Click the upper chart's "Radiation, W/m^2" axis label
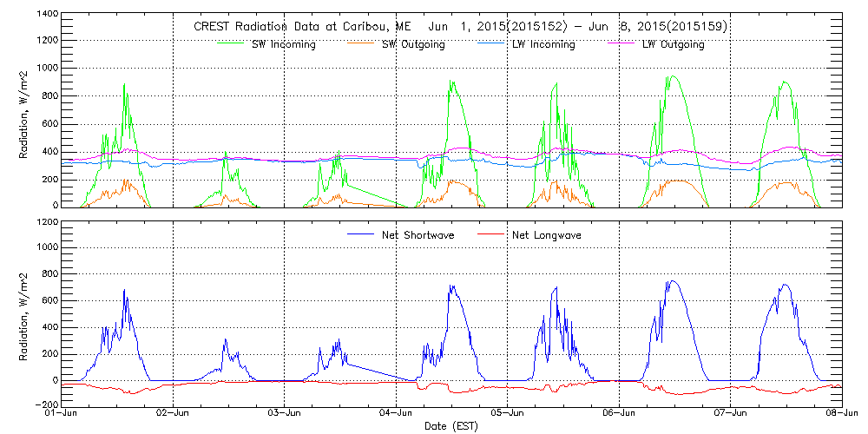868x434 pixels. [24, 110]
